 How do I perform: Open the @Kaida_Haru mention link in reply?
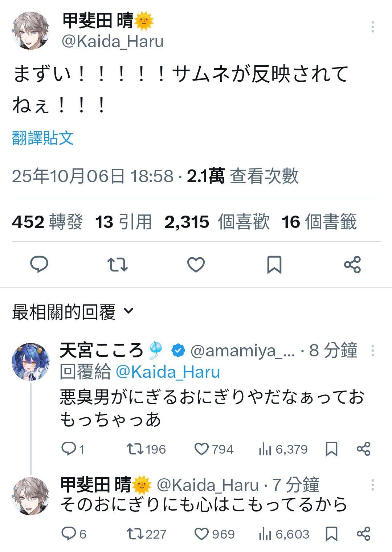168,372
